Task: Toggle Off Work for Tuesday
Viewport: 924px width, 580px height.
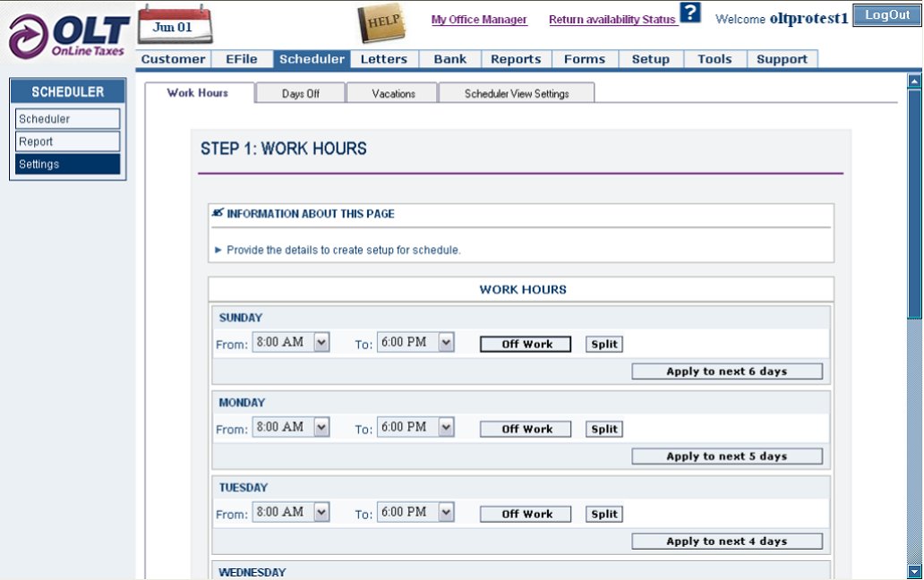Action: [x=525, y=514]
